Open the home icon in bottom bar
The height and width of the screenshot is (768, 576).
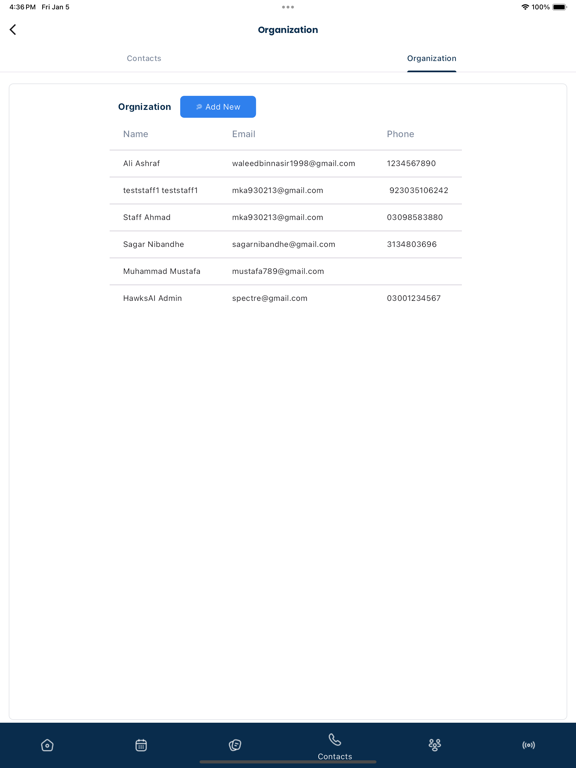(47, 745)
